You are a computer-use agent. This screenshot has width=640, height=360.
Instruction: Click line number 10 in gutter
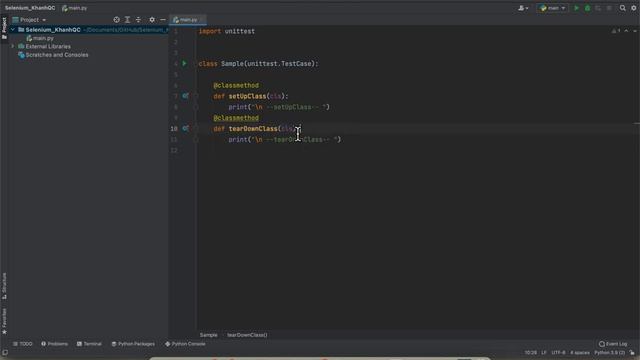(x=174, y=129)
